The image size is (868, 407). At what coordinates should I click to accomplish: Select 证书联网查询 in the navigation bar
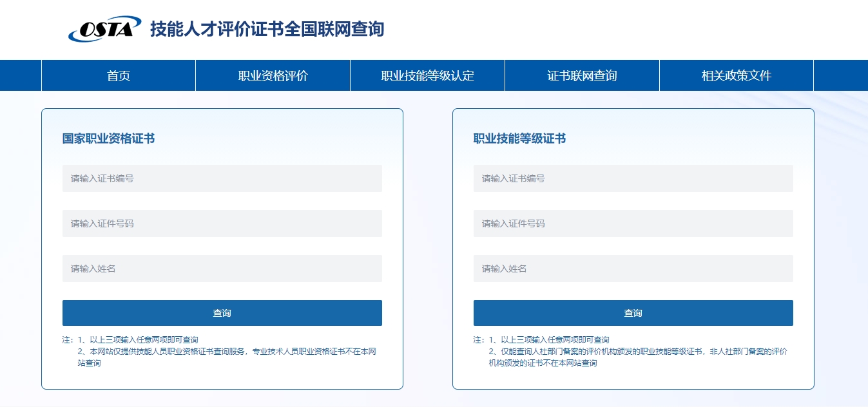pyautogui.click(x=582, y=75)
